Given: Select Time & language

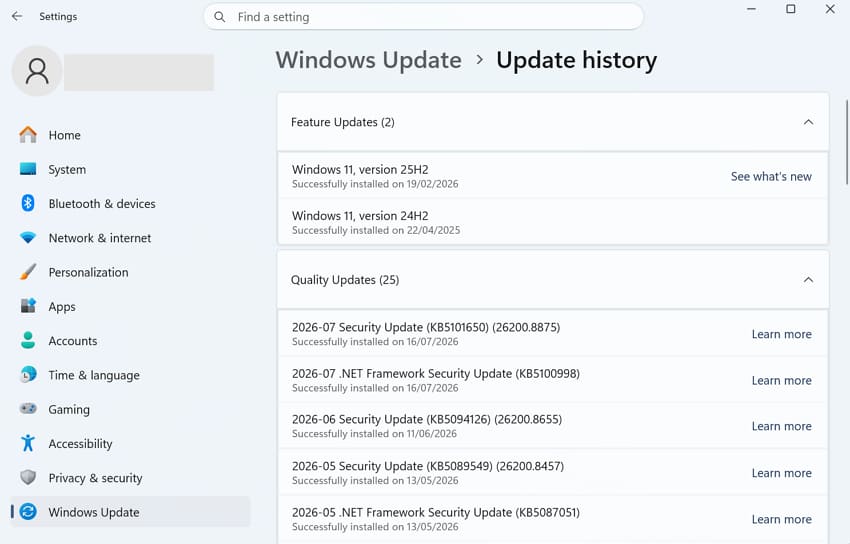Looking at the screenshot, I should (x=130, y=375).
